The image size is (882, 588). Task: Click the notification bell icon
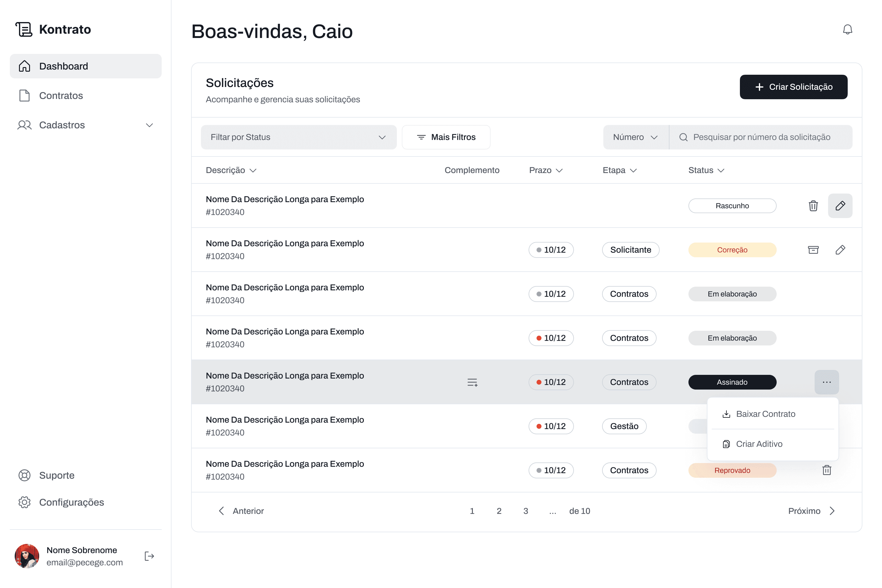pos(847,30)
